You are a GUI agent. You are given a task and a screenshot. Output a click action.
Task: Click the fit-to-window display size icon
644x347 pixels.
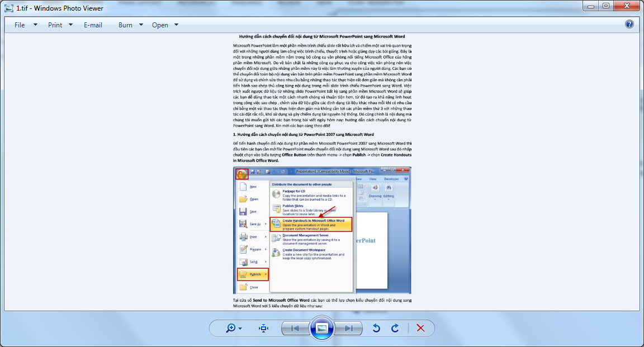point(263,328)
